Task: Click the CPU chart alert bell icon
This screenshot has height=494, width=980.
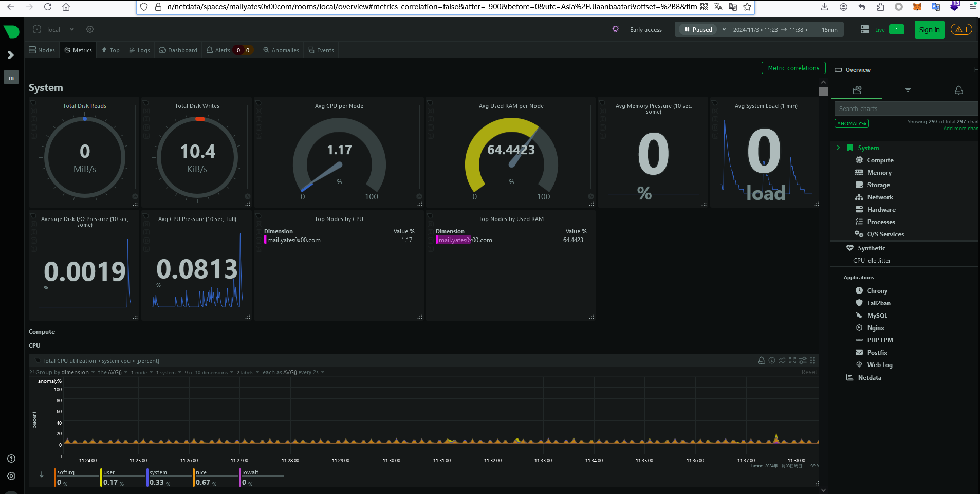Action: coord(762,360)
